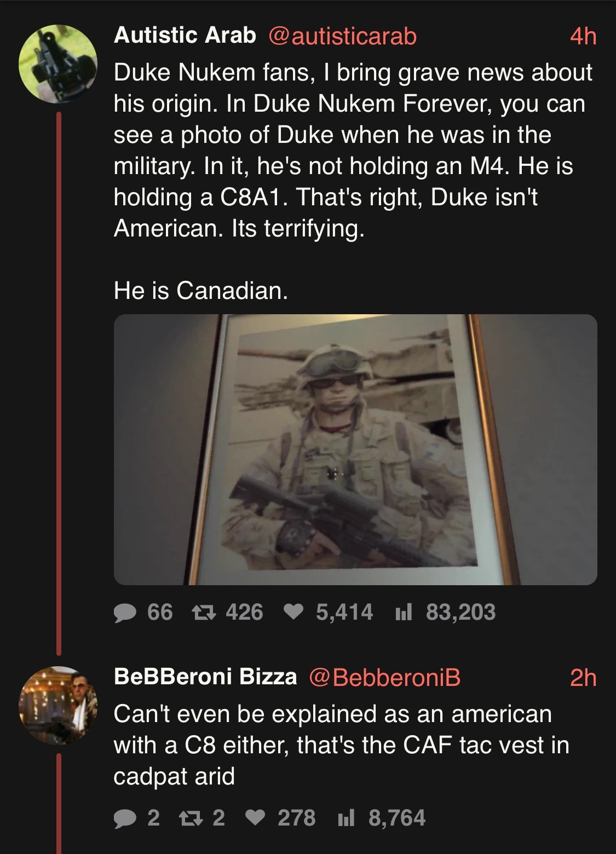Open the framed Duke soldier photo
616x854 pixels.
355,449
